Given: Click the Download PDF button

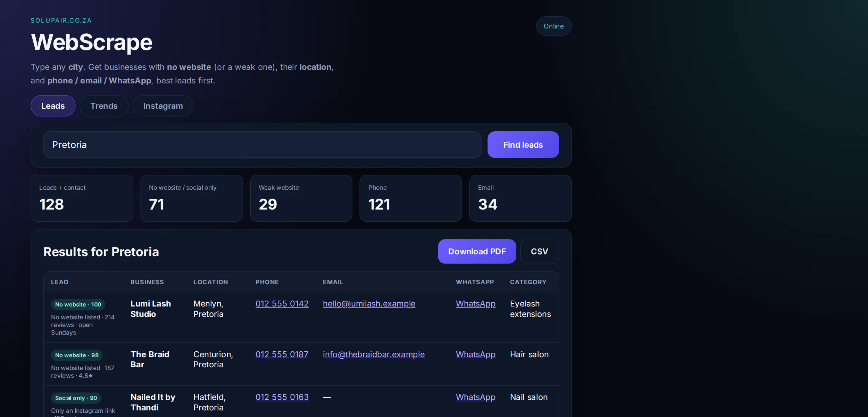Looking at the screenshot, I should pos(477,251).
